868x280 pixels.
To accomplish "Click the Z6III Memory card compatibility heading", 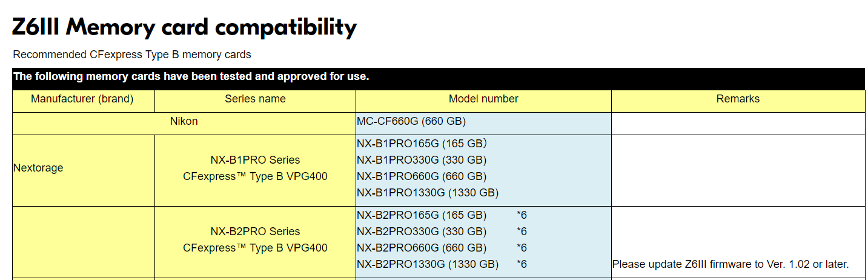I will click(x=184, y=27).
